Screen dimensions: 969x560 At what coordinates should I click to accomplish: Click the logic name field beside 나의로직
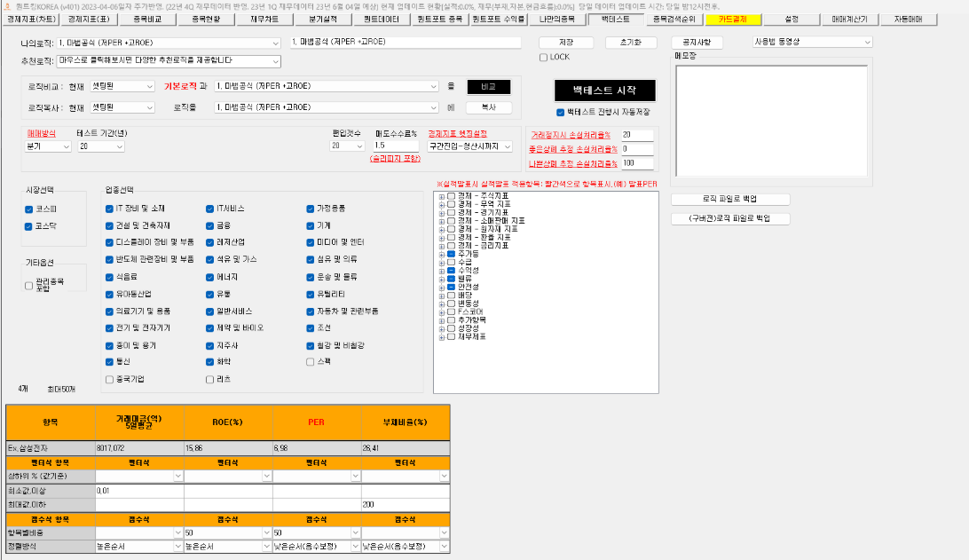(406, 42)
